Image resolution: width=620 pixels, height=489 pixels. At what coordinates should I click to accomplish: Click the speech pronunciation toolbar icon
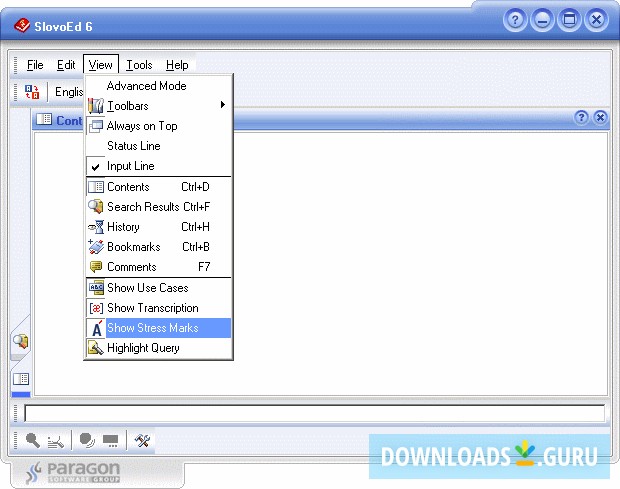pyautogui.click(x=87, y=440)
